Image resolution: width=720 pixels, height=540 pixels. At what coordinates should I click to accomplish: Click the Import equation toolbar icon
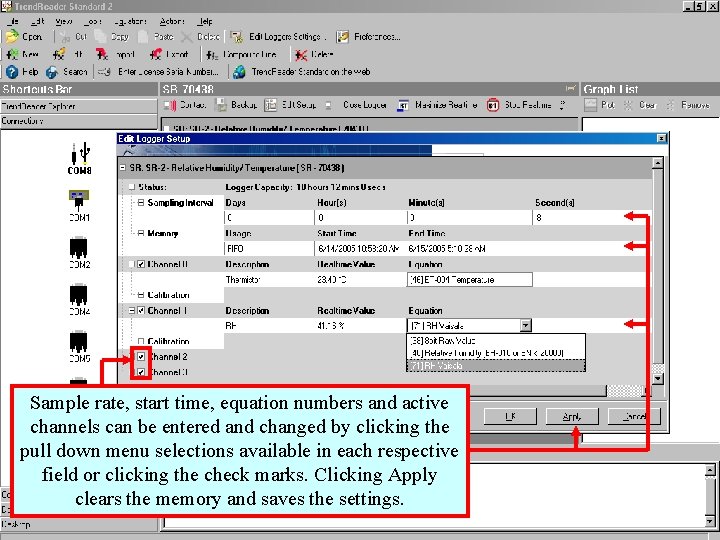[x=101, y=55]
